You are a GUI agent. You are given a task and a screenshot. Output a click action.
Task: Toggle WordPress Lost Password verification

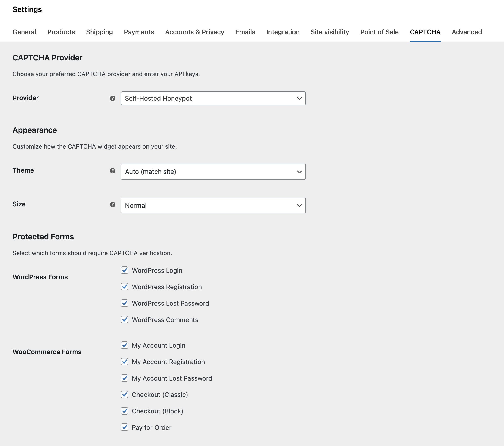tap(124, 303)
